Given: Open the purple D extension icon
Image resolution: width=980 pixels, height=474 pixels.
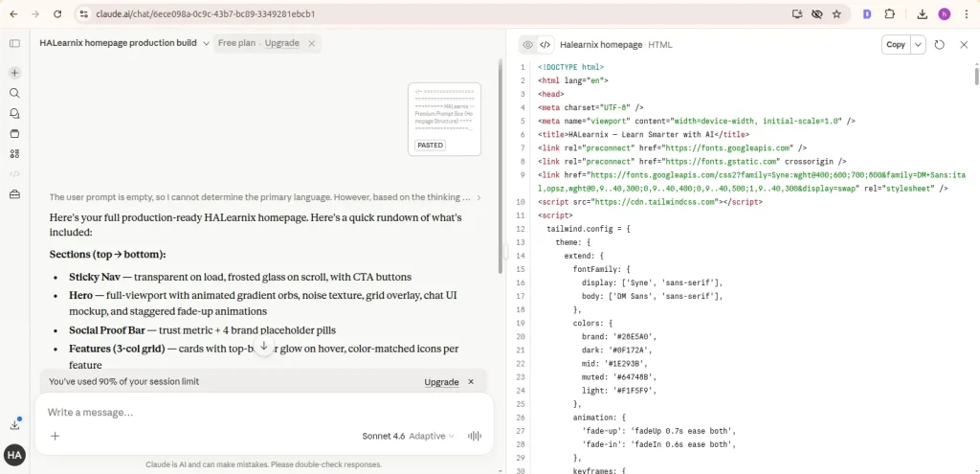Looking at the screenshot, I should (x=867, y=13).
